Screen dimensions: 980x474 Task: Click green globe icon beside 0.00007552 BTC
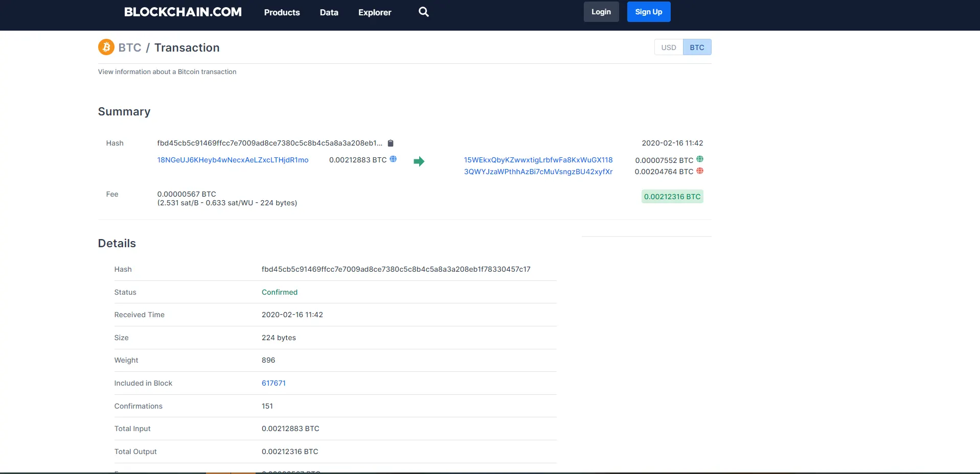(x=700, y=159)
